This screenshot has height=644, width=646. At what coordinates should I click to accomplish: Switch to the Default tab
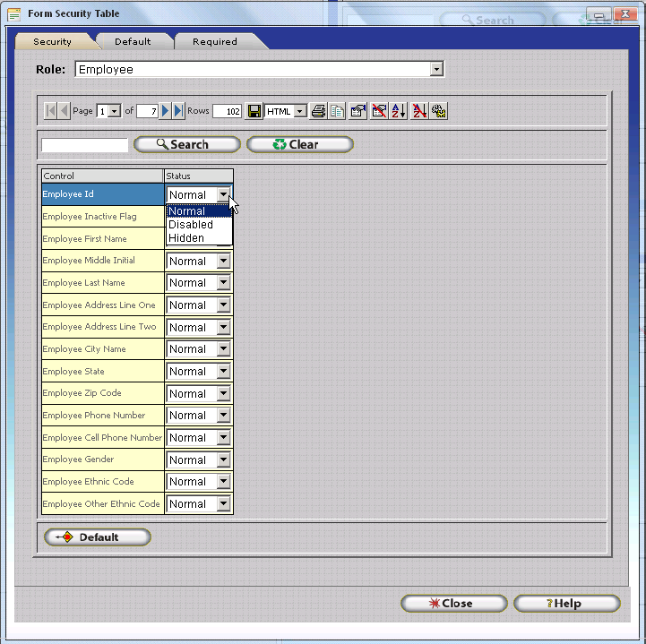(x=133, y=41)
